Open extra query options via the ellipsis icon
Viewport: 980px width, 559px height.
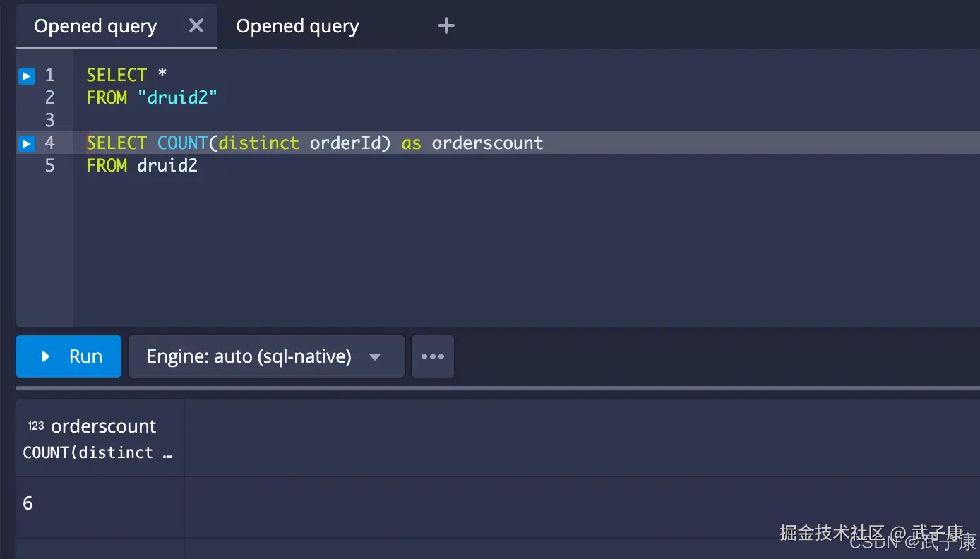(433, 356)
